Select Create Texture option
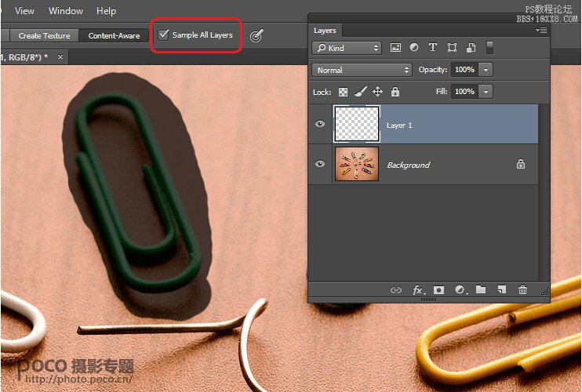The height and width of the screenshot is (392, 582). click(44, 35)
